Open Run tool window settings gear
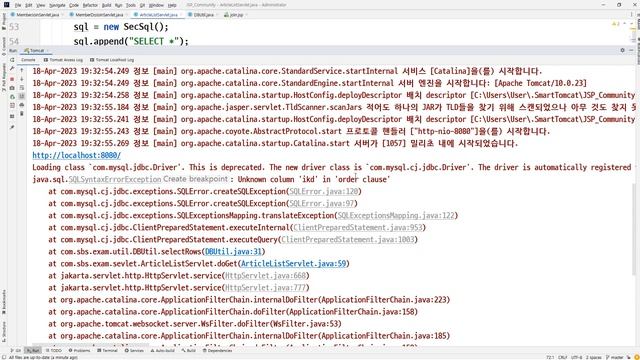 pyautogui.click(x=622, y=50)
